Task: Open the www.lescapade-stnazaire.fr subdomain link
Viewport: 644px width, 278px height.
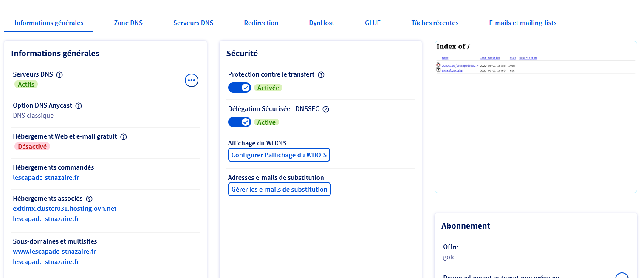Action: pyautogui.click(x=54, y=252)
